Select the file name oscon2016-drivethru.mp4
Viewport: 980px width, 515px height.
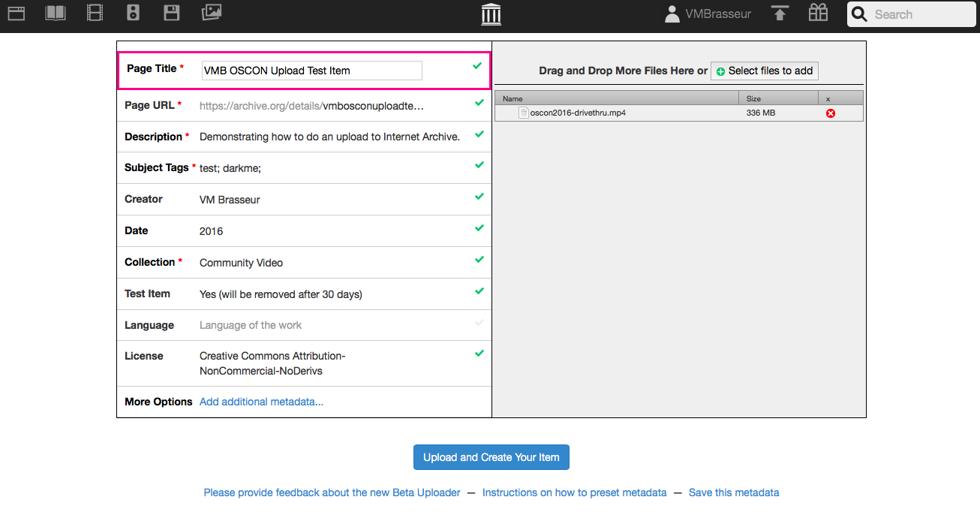click(x=578, y=113)
